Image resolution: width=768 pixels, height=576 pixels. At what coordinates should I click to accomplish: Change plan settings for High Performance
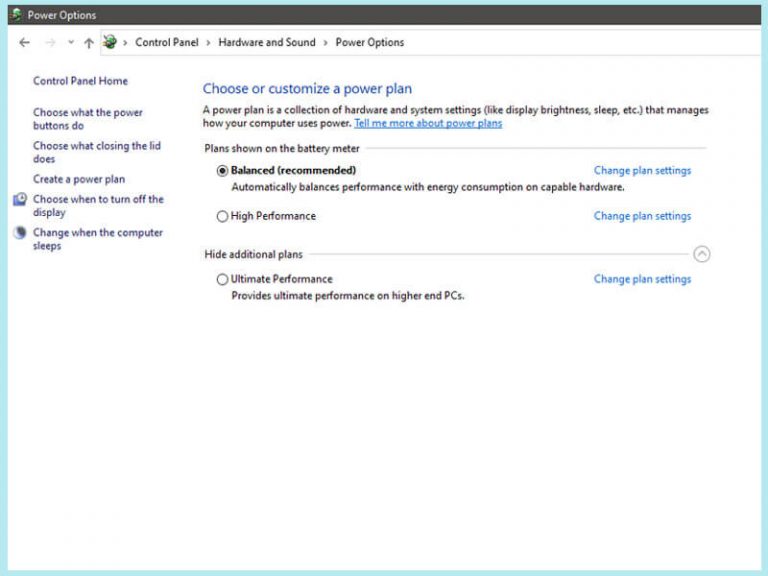coord(642,216)
